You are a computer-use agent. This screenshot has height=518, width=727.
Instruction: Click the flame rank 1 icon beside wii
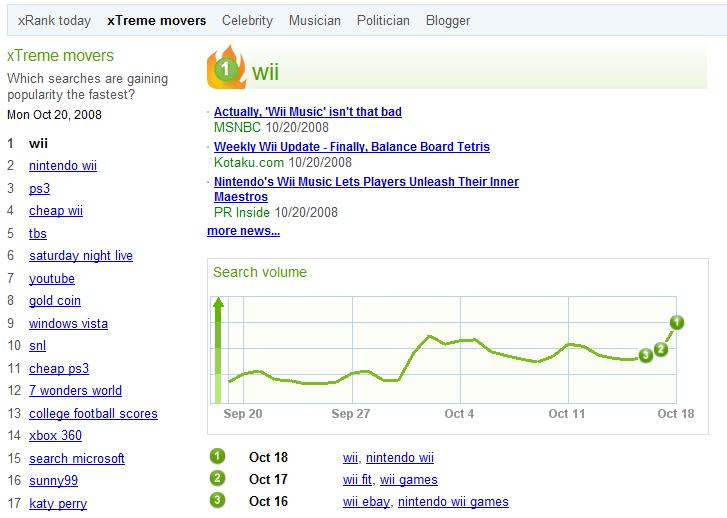(226, 69)
